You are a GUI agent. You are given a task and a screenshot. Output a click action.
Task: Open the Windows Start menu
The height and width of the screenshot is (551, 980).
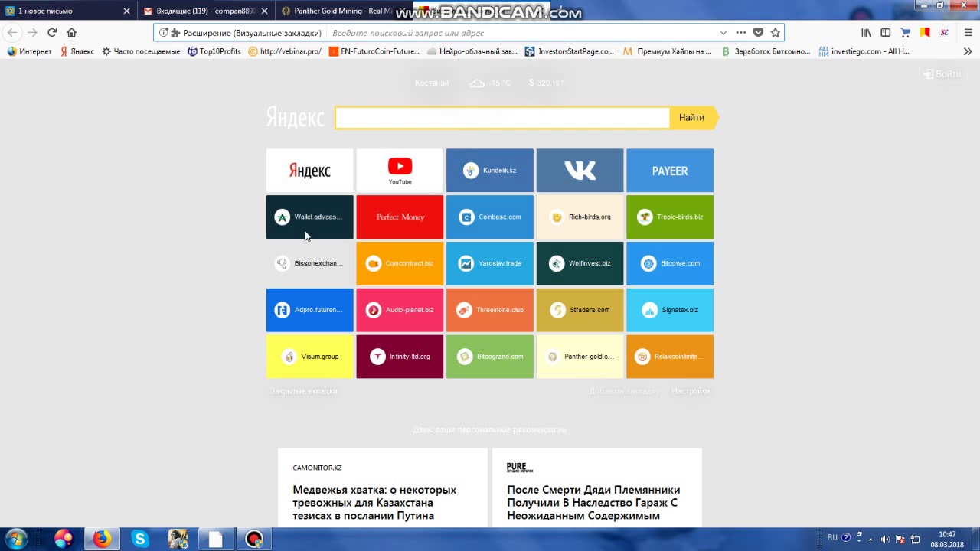(x=16, y=539)
